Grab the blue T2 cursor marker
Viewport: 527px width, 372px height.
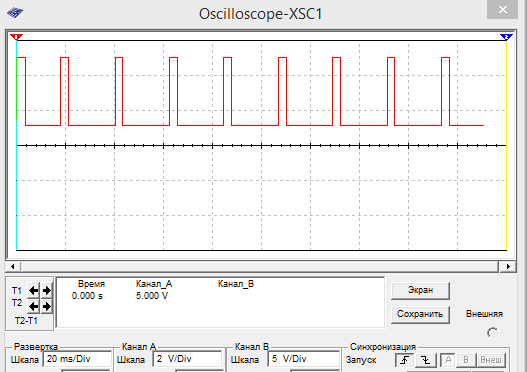tap(506, 37)
